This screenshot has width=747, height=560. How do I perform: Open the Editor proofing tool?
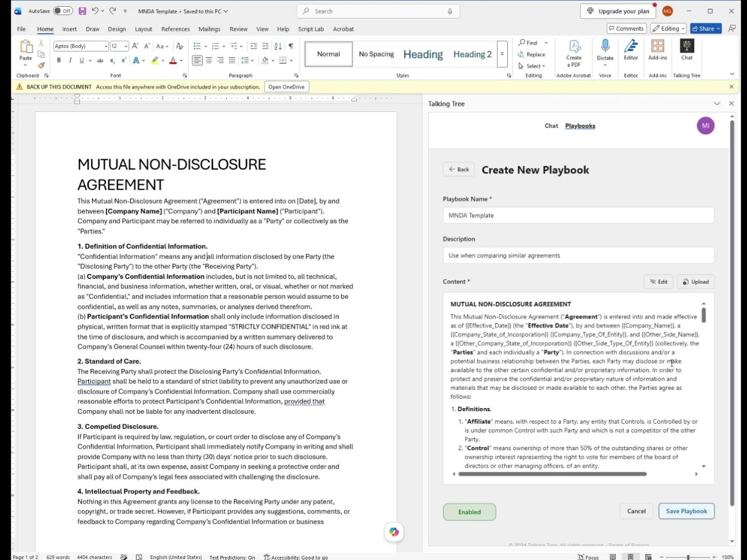pyautogui.click(x=631, y=50)
